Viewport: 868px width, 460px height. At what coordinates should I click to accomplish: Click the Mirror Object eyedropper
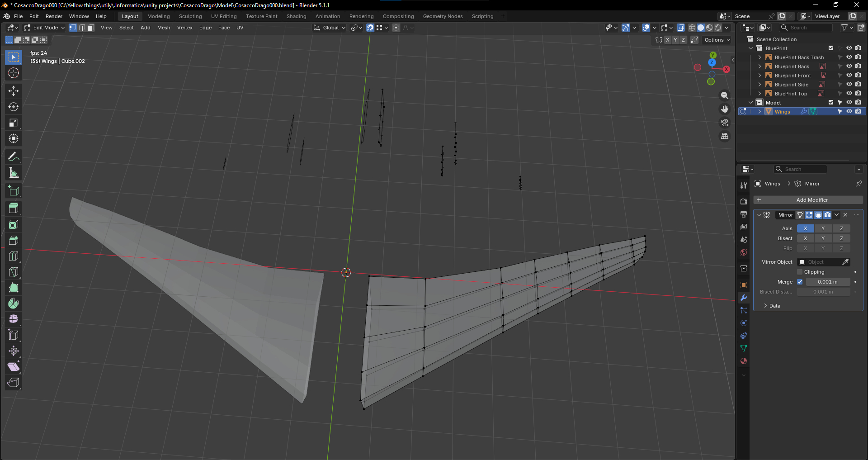(x=845, y=262)
